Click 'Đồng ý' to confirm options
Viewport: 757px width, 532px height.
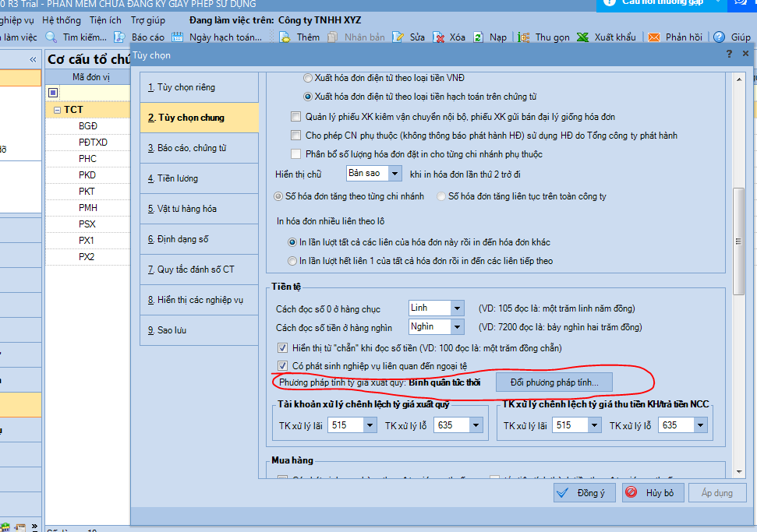[584, 492]
